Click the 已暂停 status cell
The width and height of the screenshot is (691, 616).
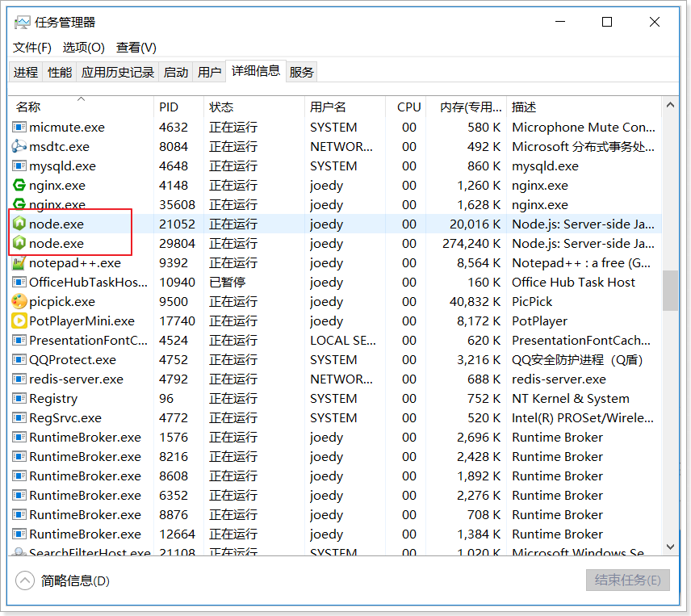click(227, 283)
